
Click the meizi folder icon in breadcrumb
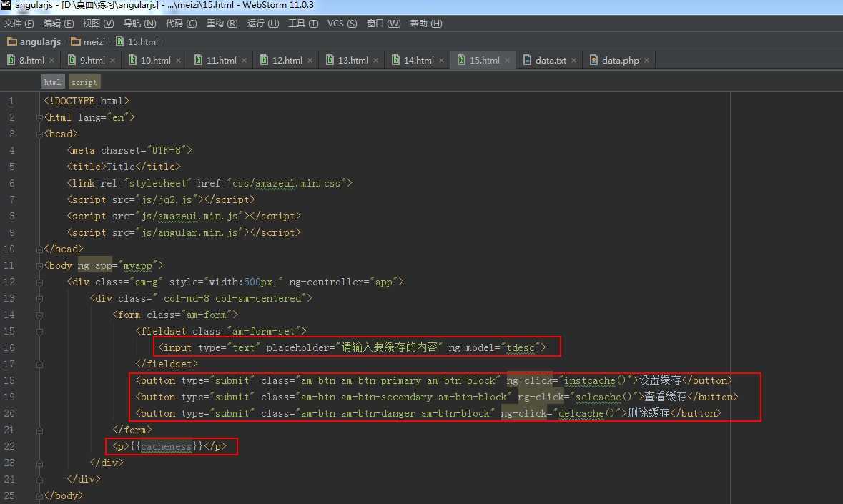[76, 41]
